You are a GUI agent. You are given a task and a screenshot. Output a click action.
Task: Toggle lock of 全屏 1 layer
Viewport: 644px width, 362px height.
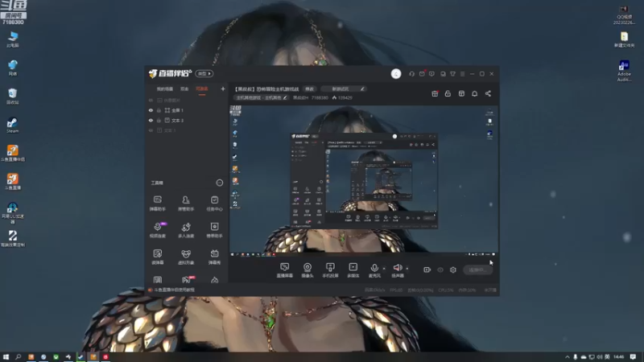[x=159, y=110]
